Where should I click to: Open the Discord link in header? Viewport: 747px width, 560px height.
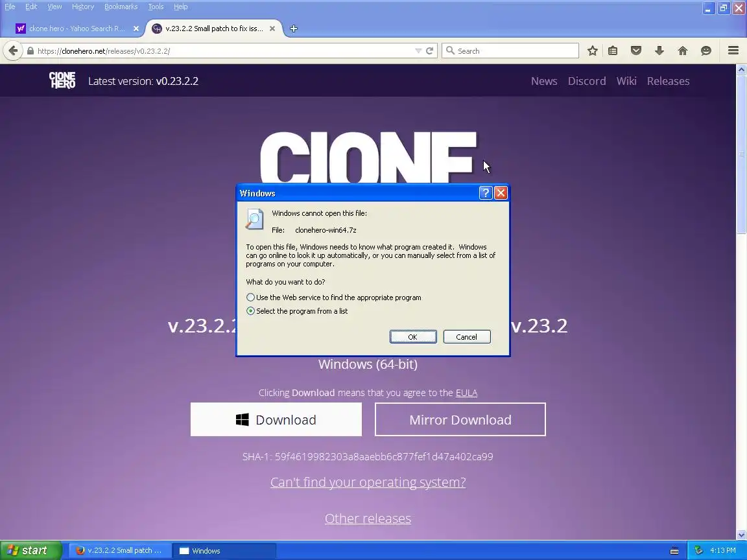587,81
